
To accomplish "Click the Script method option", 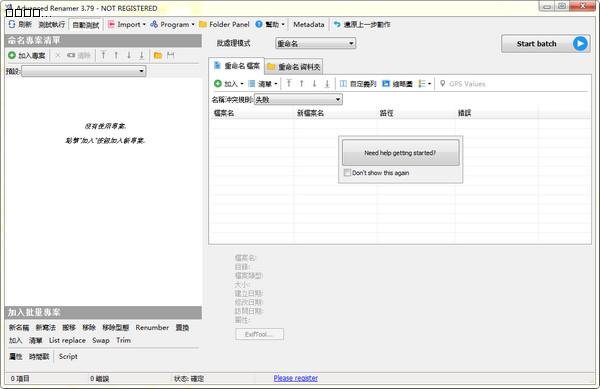I will (68, 356).
